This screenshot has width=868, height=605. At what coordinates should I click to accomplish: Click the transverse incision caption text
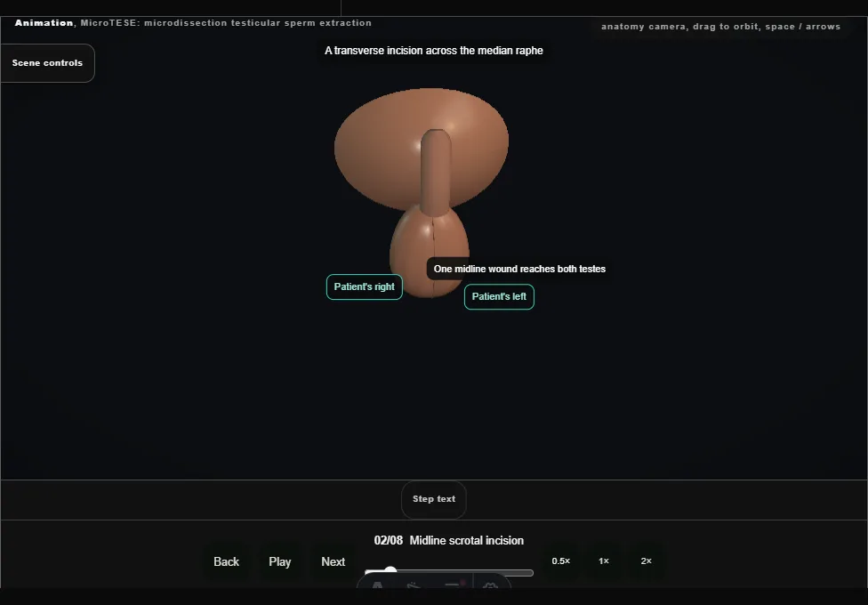pyautogui.click(x=433, y=51)
